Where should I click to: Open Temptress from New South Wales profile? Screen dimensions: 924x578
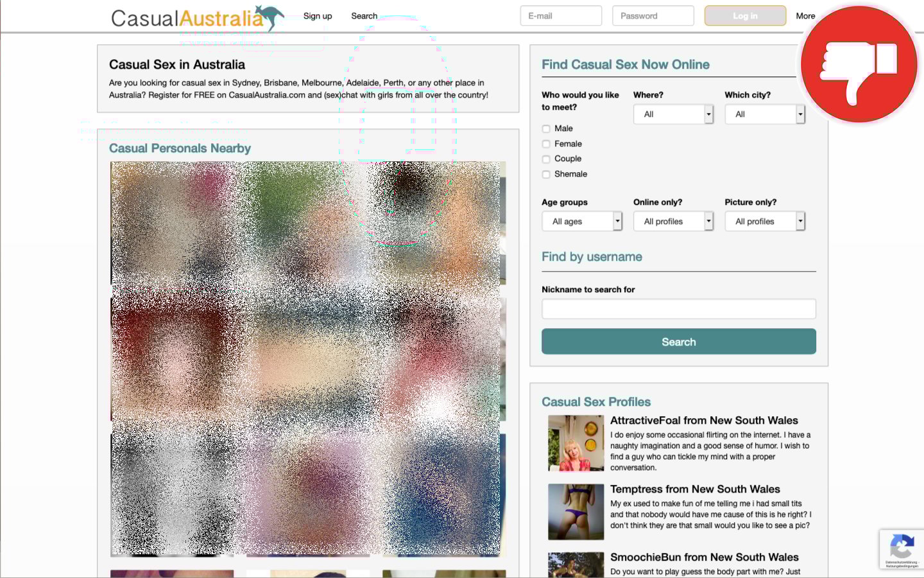coord(695,489)
